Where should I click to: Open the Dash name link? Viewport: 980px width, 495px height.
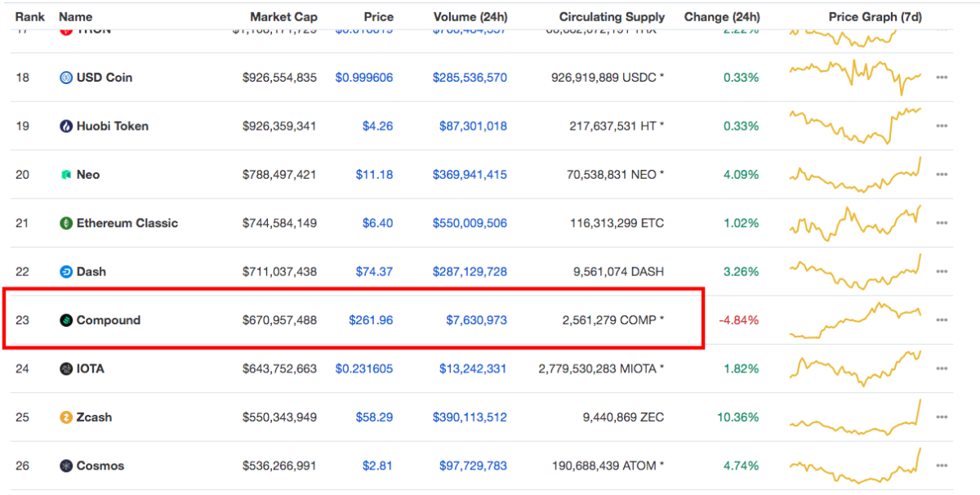coord(91,272)
